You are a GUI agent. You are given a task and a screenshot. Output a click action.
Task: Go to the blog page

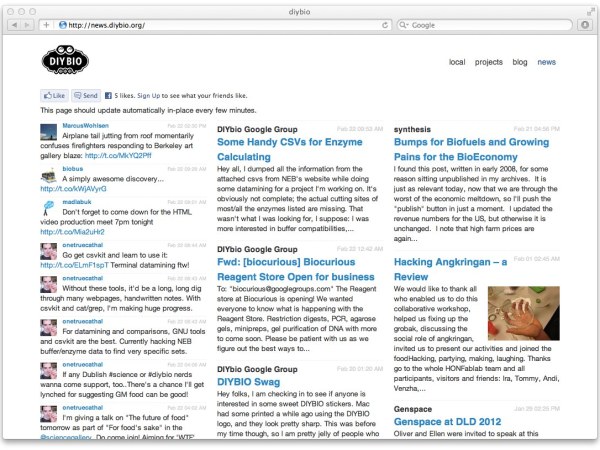(520, 62)
